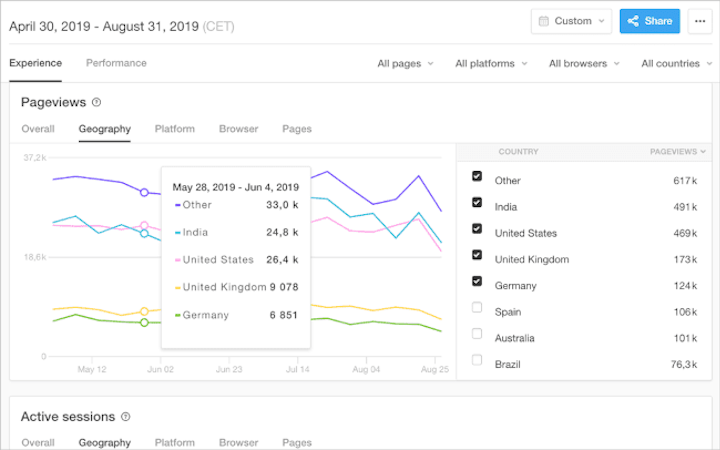720x450 pixels.
Task: Open the three-dots more options menu
Action: (700, 20)
